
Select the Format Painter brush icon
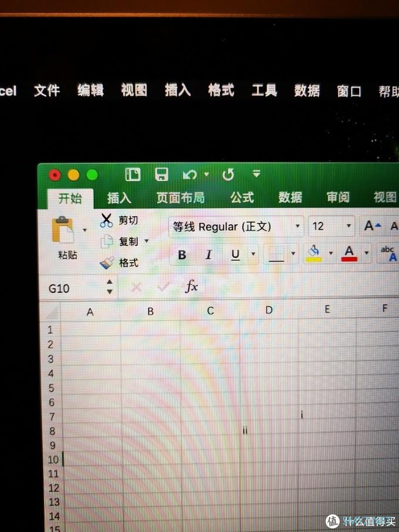tap(107, 263)
